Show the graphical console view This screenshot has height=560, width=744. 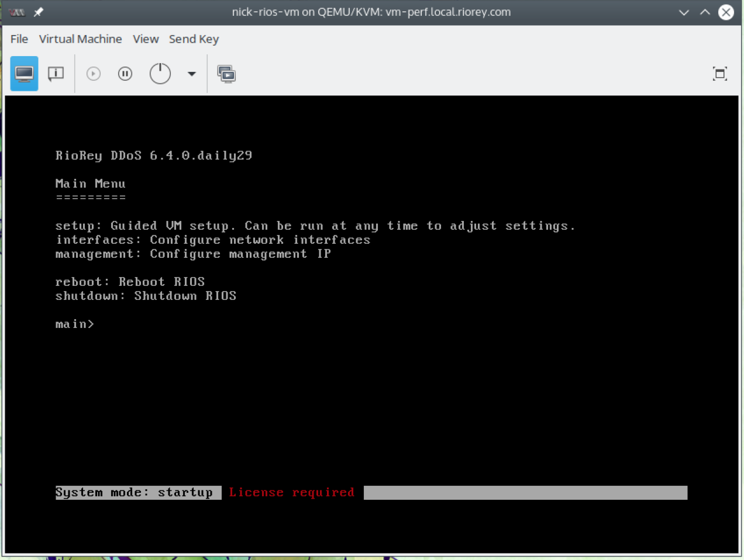click(24, 74)
